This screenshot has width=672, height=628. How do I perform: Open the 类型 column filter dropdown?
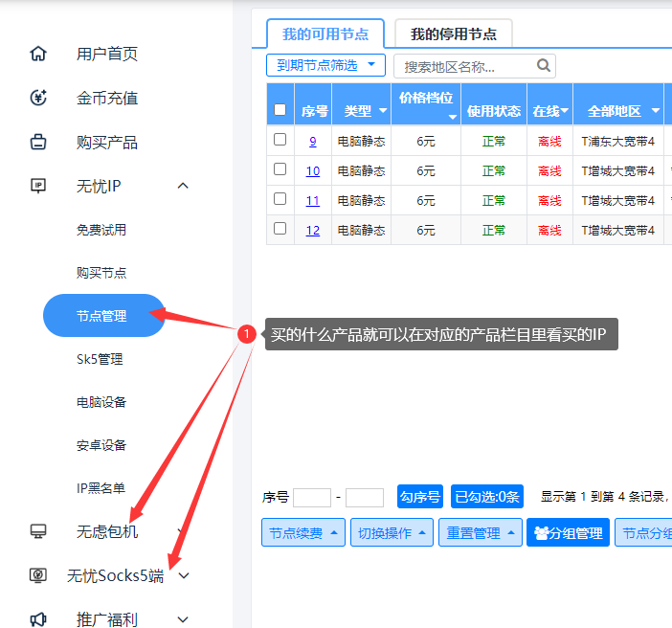[x=383, y=111]
